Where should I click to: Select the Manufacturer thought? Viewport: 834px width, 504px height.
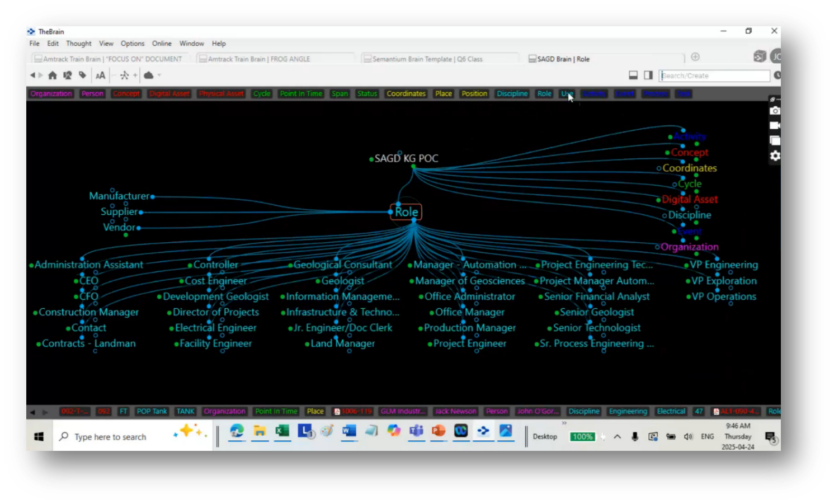[119, 196]
